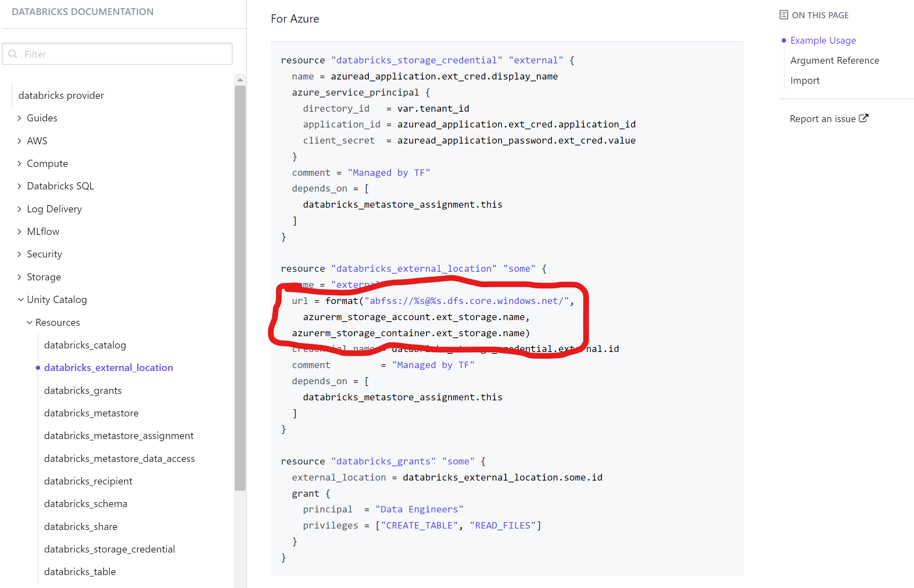
Task: Click the Import link under ON THIS PAGE
Action: click(805, 80)
